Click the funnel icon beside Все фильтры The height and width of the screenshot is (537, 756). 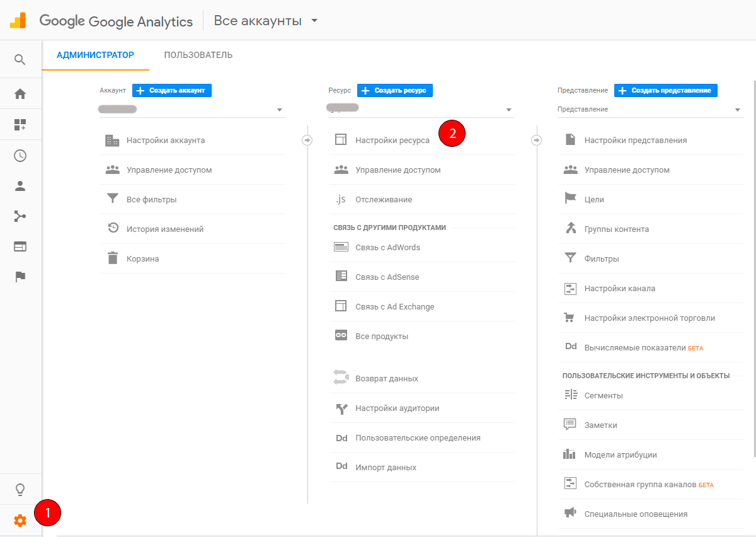(113, 199)
